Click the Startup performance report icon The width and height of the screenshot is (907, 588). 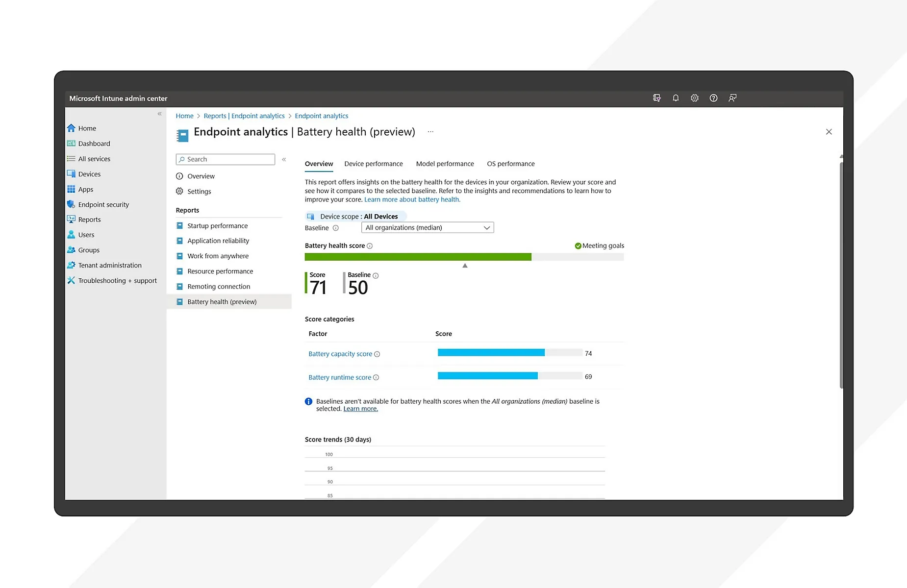[179, 226]
